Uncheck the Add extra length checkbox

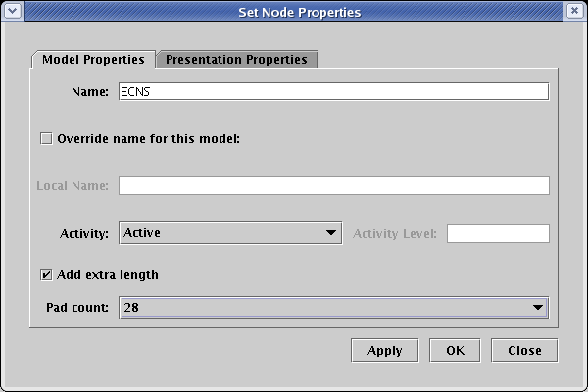pos(46,275)
